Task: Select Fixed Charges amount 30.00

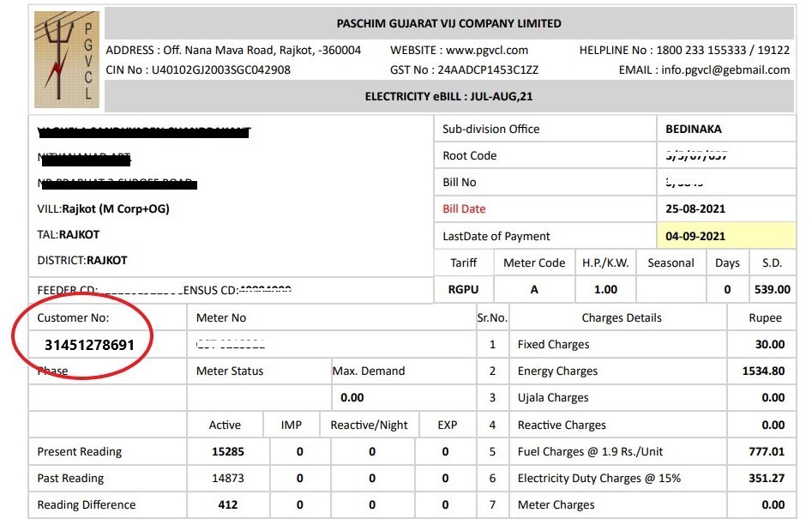Action: pyautogui.click(x=769, y=345)
